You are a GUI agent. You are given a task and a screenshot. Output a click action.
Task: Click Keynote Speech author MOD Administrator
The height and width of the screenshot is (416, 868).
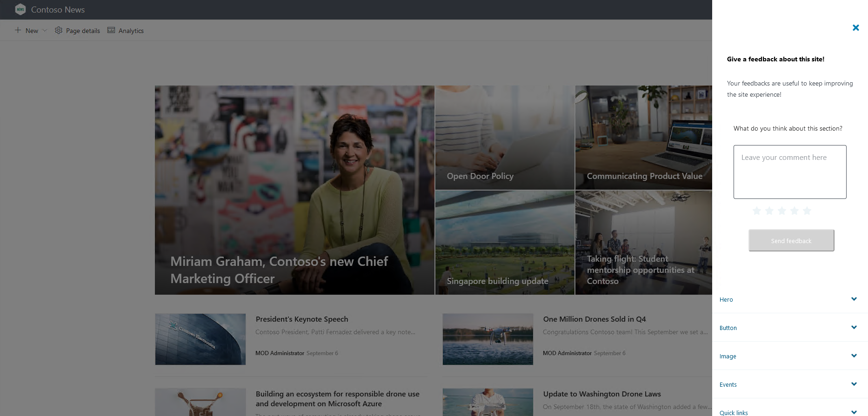280,353
